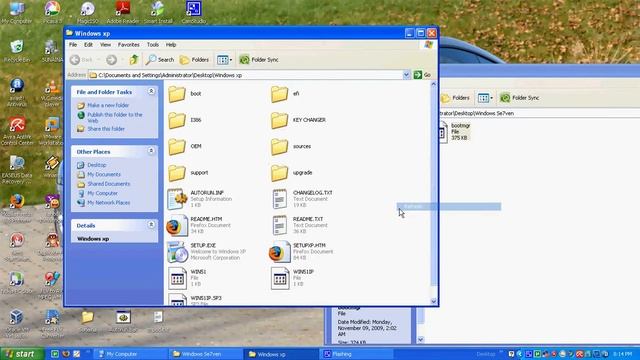Switch to Flashing taskbar button
This screenshot has height=360, width=640.
[x=356, y=354]
